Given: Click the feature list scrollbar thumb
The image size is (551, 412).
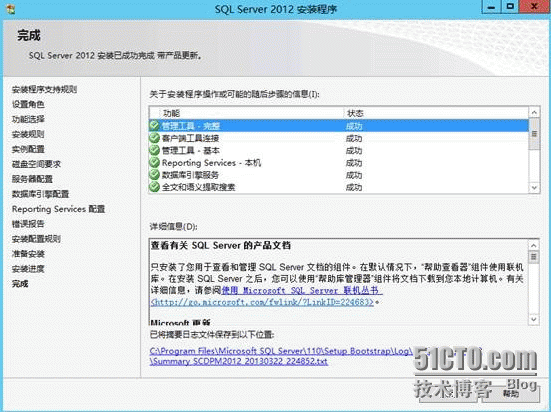Looking at the screenshot, I should point(534,134).
